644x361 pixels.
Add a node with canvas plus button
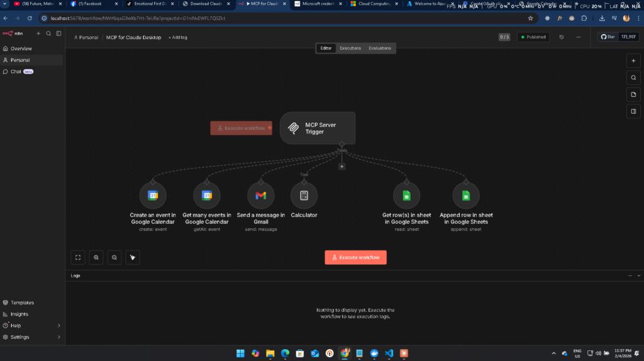[633, 61]
